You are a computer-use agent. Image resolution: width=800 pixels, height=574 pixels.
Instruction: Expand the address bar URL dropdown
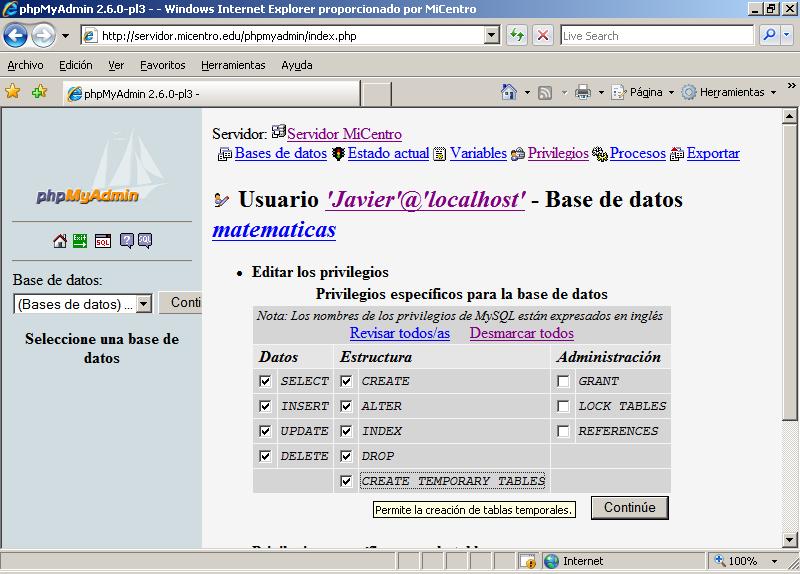(x=491, y=35)
